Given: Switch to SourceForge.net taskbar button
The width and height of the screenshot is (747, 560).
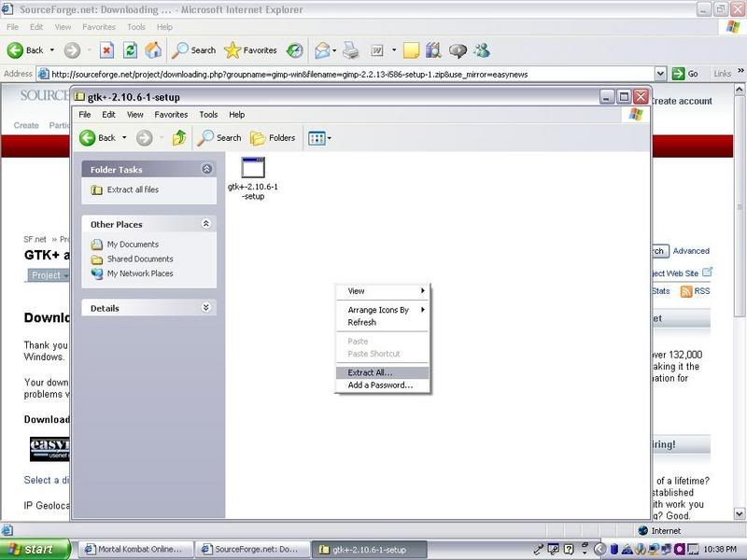Looking at the screenshot, I should [252, 550].
